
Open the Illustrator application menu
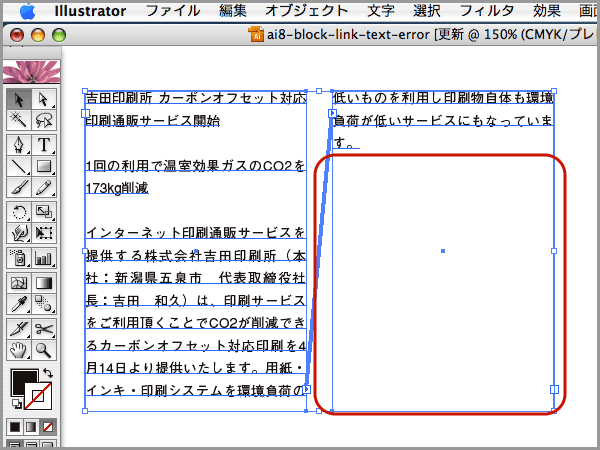pos(90,11)
